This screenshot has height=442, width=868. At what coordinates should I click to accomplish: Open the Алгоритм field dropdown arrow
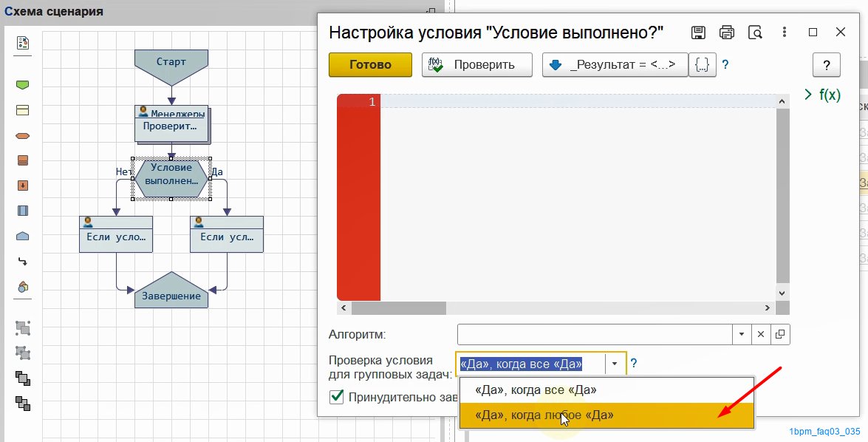pos(742,335)
